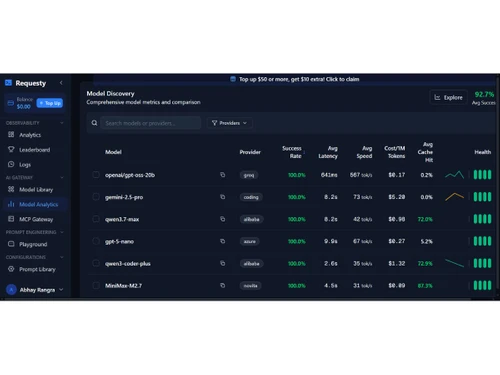The image size is (500, 375).
Task: Sort by Avg Latency column header
Action: 328,152
